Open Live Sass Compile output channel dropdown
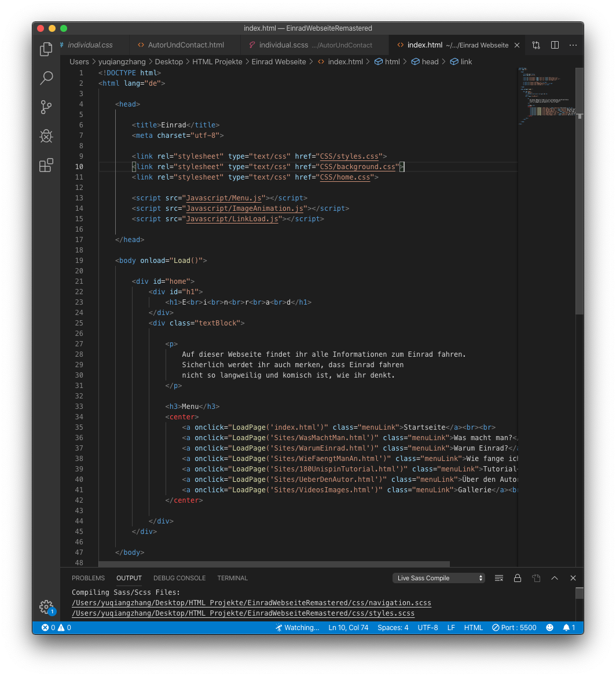The image size is (616, 677). point(439,578)
